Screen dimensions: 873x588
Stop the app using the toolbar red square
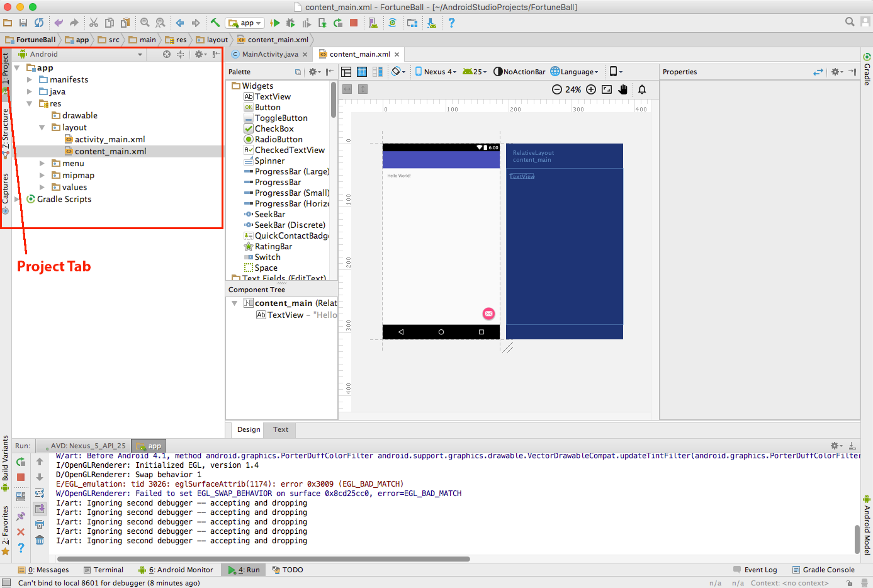[354, 23]
